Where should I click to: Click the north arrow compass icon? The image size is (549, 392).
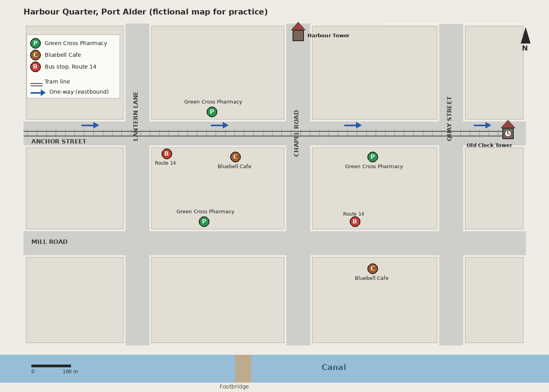click(x=525, y=36)
